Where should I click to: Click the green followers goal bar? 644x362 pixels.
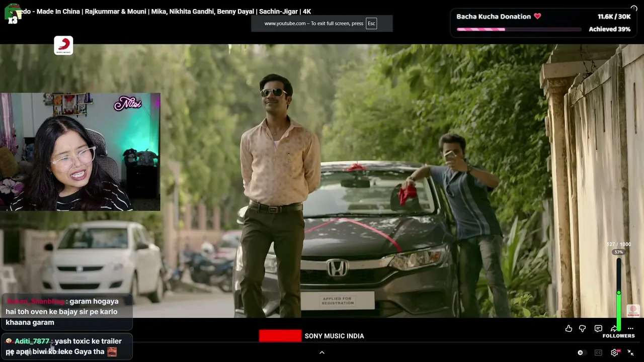(619, 295)
